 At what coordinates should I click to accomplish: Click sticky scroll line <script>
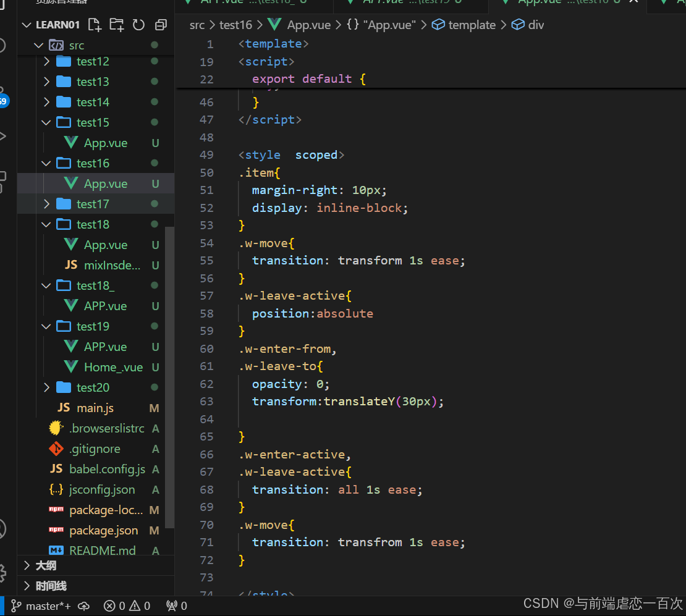point(266,62)
